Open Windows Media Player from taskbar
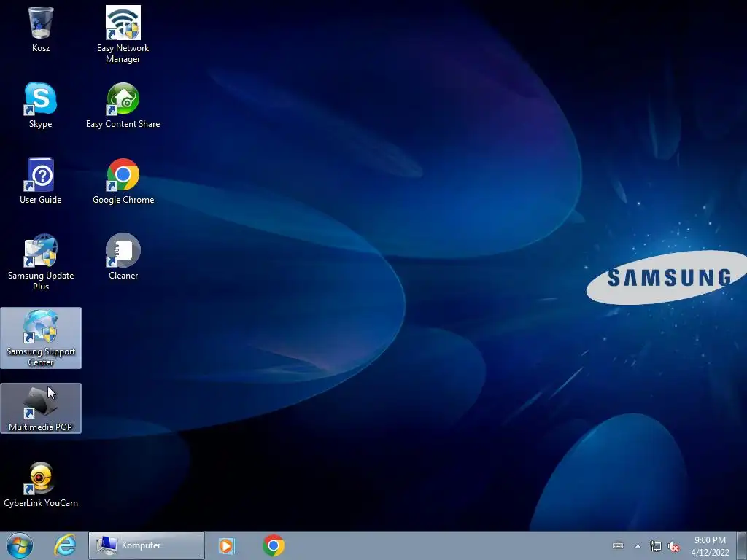This screenshot has width=747, height=560. tap(228, 545)
